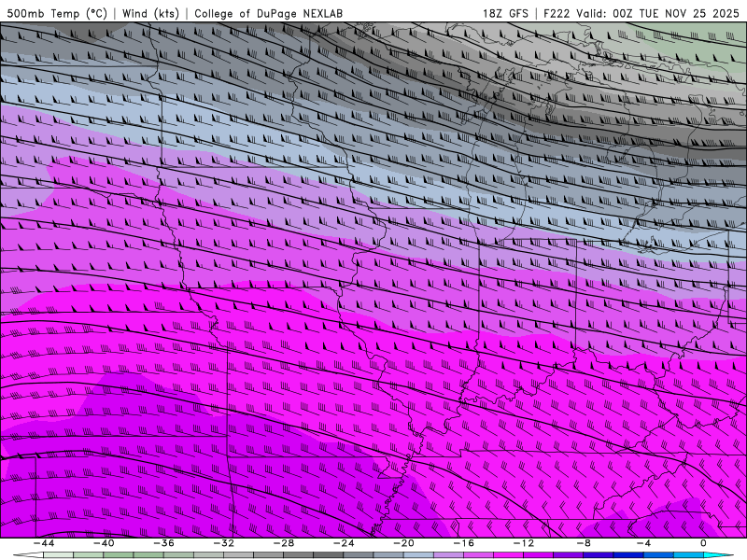Click the "Valid: 00Z TUE NOV 25 2025" text
The width and height of the screenshot is (747, 560).
(657, 13)
